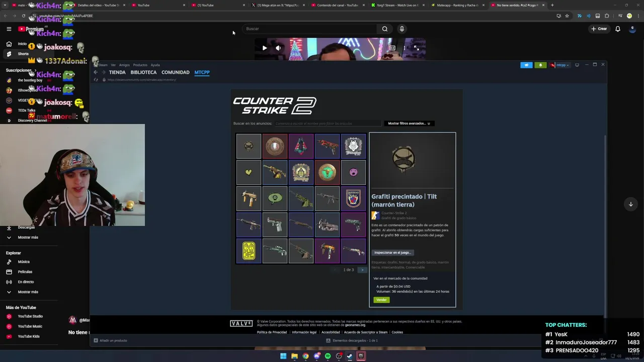644x362 pixels.
Task: Open Windows Start button
Action: pyautogui.click(x=283, y=356)
